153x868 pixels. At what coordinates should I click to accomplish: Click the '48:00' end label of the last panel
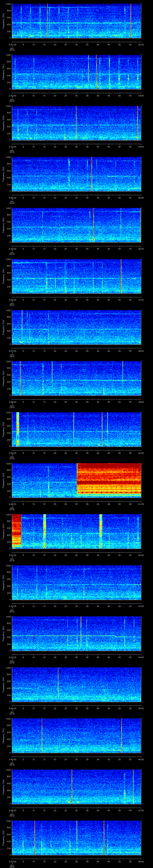point(141,861)
